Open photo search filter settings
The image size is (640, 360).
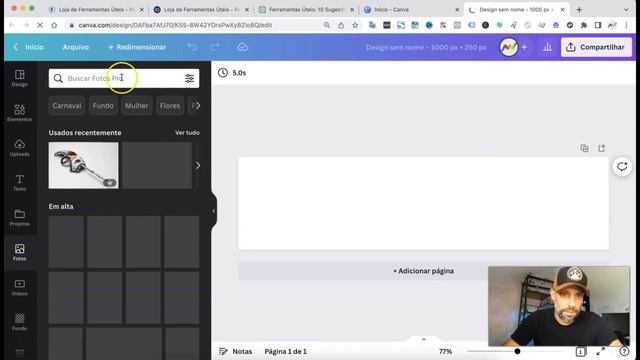[x=189, y=78]
